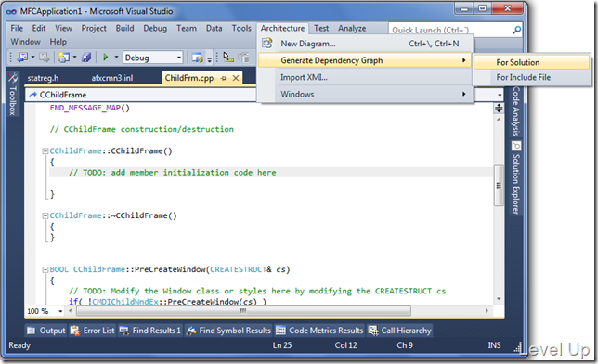Start debugging with the green play icon
The height and width of the screenshot is (364, 598).
click(x=106, y=58)
